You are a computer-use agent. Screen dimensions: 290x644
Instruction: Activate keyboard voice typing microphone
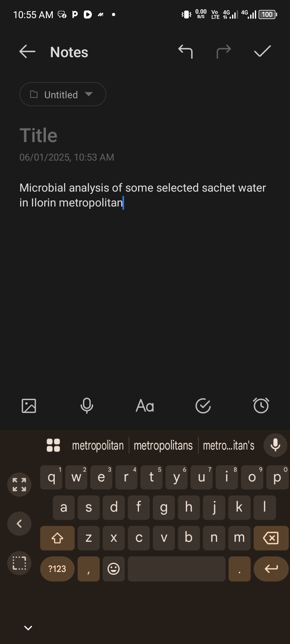click(275, 445)
